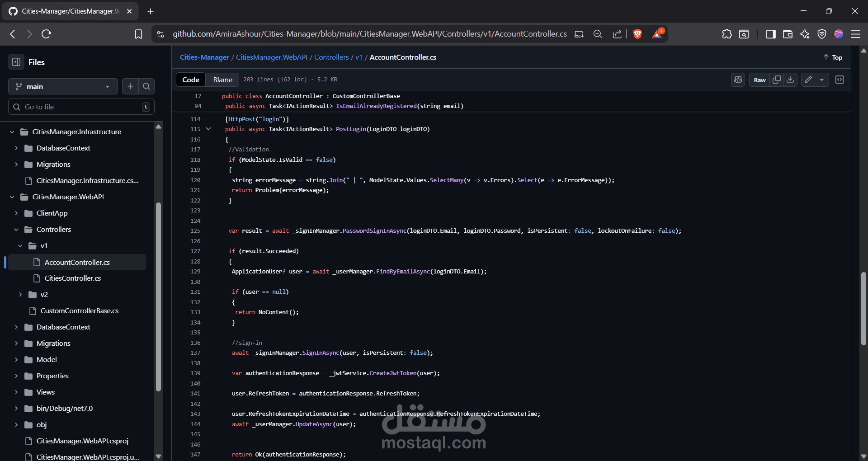The width and height of the screenshot is (868, 461).
Task: Click the page vertical scrollbar thumb
Action: pos(863,309)
